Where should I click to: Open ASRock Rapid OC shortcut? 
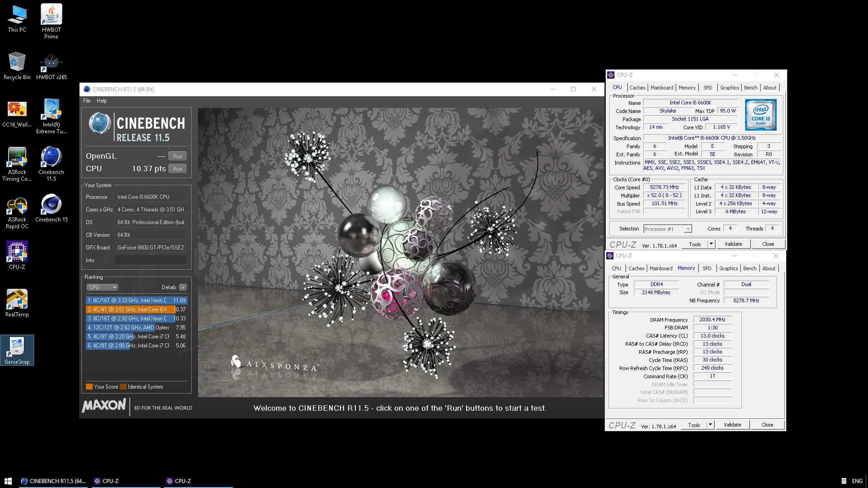pos(17,212)
